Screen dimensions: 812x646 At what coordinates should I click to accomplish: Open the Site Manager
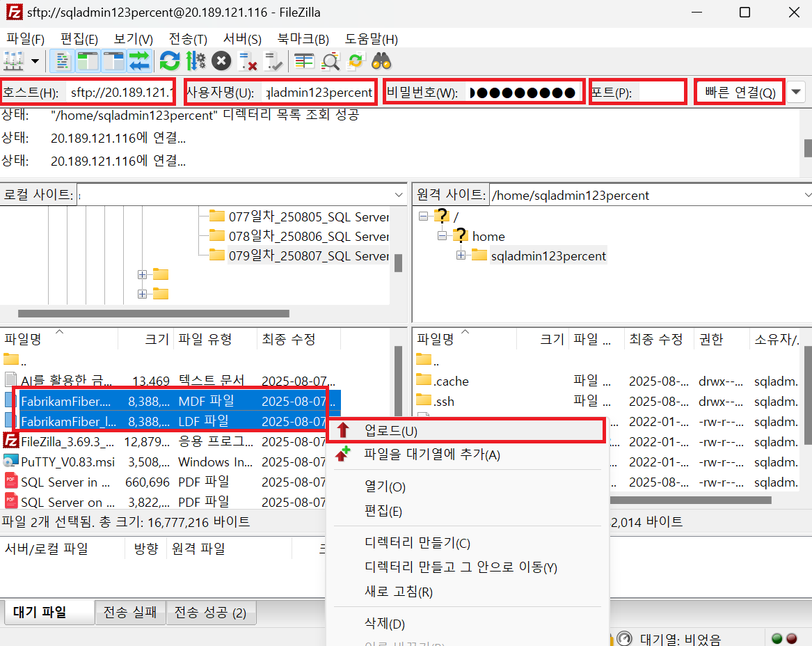pyautogui.click(x=13, y=61)
